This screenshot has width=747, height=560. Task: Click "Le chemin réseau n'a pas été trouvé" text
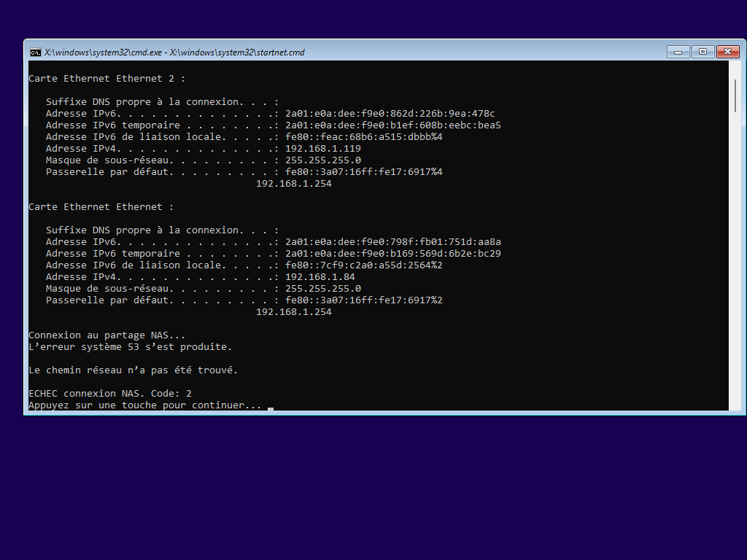pos(133,370)
